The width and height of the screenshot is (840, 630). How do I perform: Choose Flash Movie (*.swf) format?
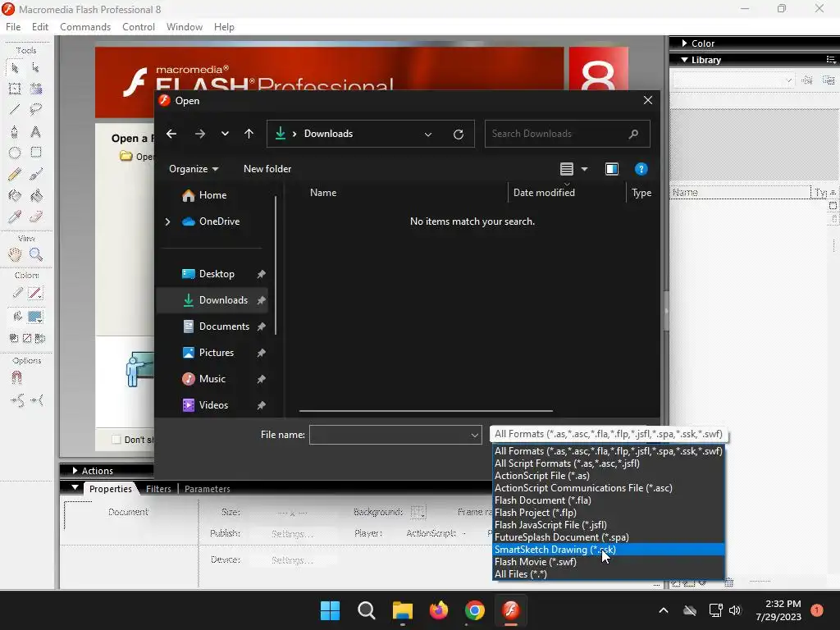pos(609,562)
